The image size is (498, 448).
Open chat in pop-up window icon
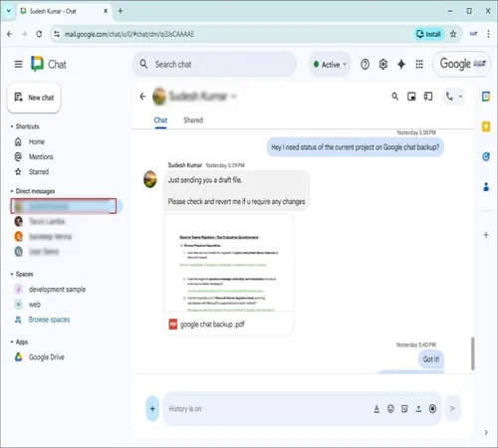(411, 97)
